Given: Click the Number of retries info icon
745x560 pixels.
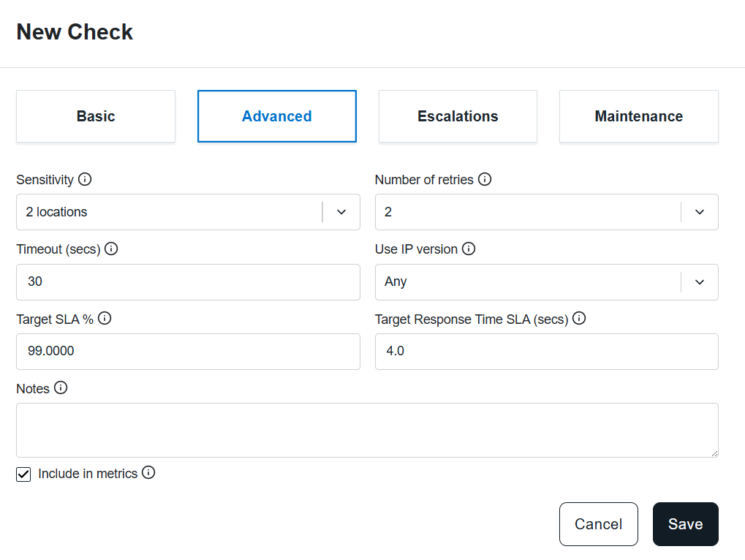Looking at the screenshot, I should point(485,179).
